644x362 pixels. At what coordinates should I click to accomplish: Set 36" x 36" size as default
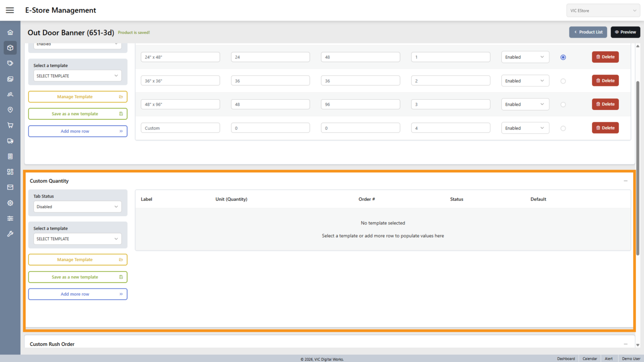click(x=563, y=81)
